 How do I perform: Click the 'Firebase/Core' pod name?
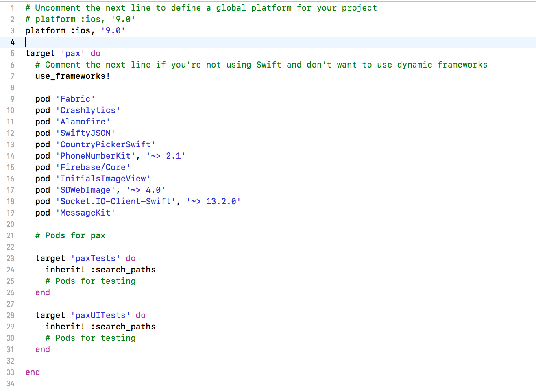[x=93, y=167]
